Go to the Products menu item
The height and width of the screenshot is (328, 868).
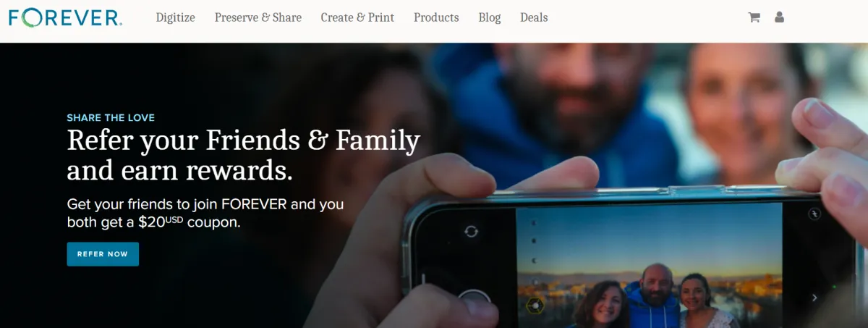click(436, 17)
